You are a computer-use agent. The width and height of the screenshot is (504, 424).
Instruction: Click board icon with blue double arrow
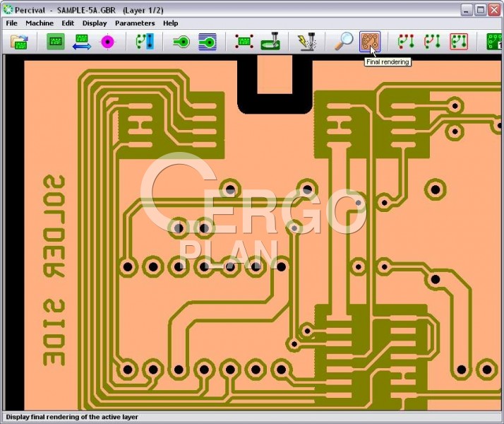click(82, 42)
